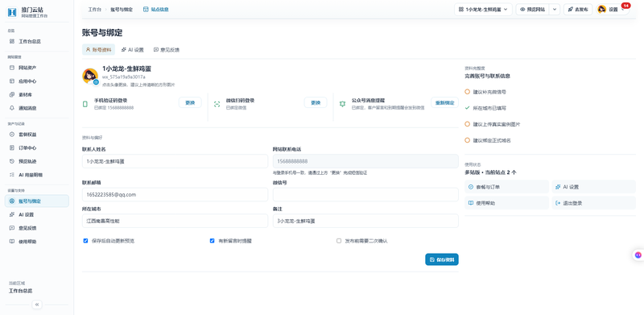Click the circle beside 建议上传真实案例图片
This screenshot has width=644, height=315.
(x=468, y=124)
